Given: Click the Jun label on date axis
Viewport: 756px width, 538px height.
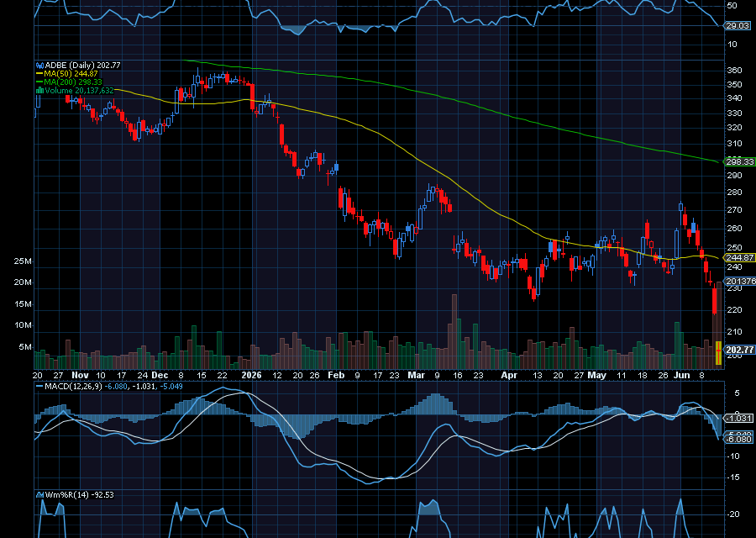Looking at the screenshot, I should tap(682, 375).
